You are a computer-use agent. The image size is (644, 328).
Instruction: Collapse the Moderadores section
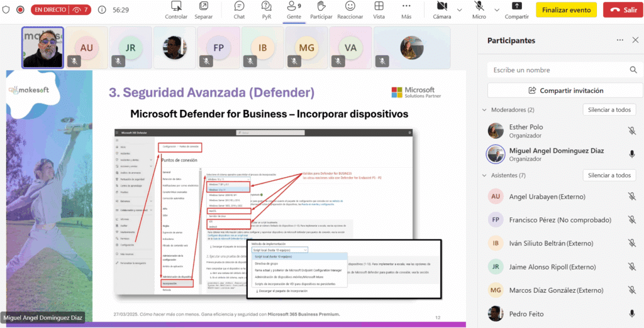[483, 110]
